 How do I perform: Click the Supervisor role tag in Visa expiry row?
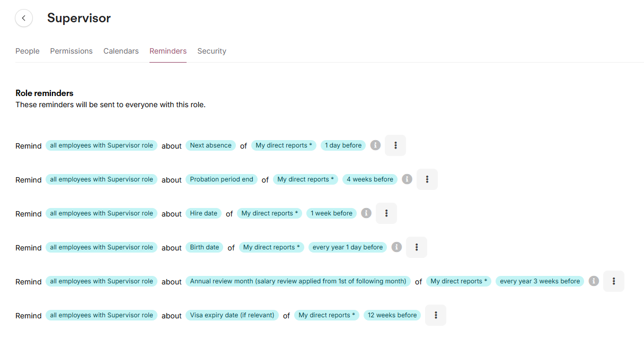(102, 315)
